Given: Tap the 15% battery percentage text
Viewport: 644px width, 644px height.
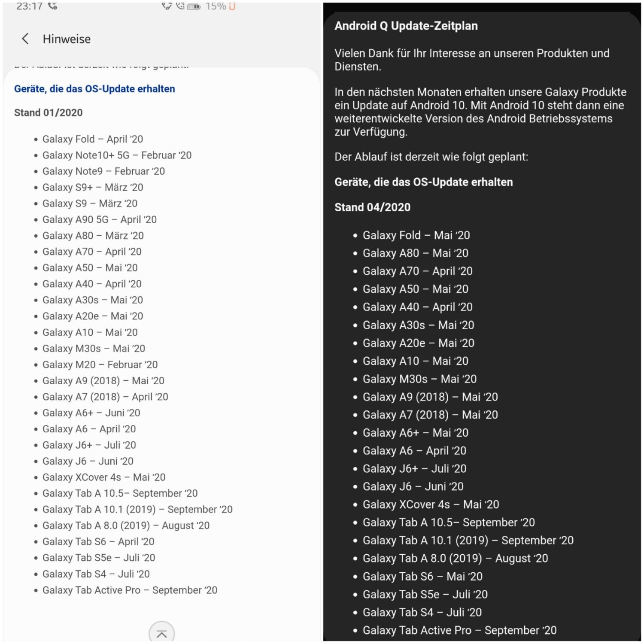Looking at the screenshot, I should click(216, 6).
